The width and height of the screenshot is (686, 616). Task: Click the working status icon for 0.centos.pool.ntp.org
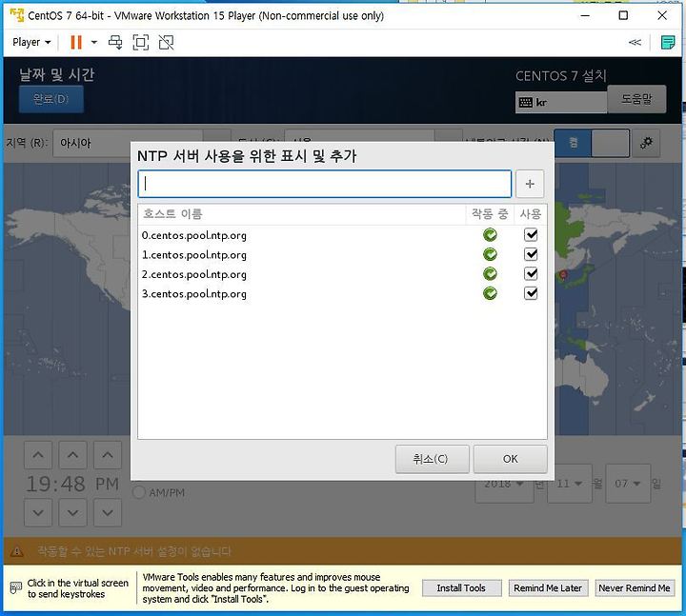490,235
